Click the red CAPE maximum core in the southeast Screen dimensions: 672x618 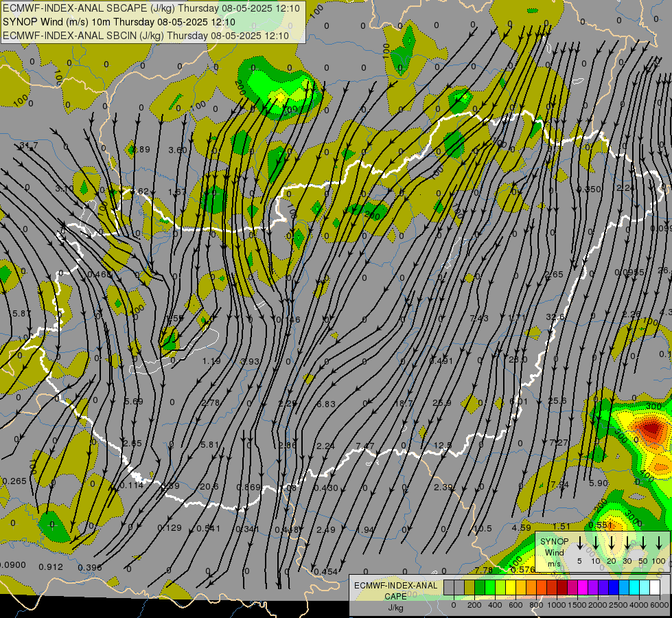pos(651,428)
